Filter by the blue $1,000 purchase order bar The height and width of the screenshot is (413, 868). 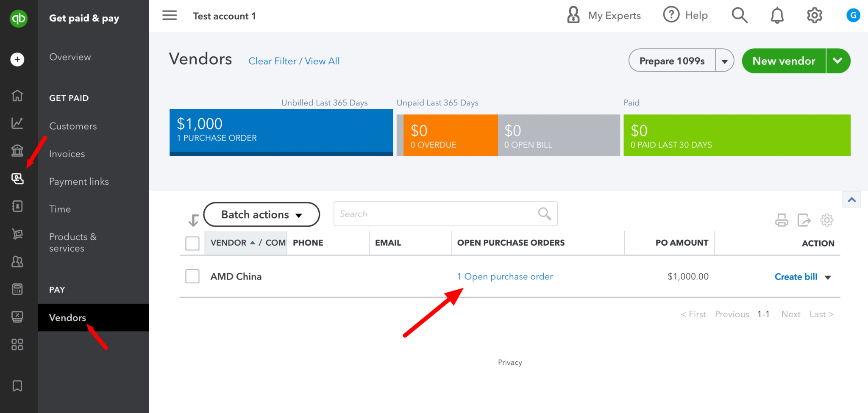coord(281,132)
